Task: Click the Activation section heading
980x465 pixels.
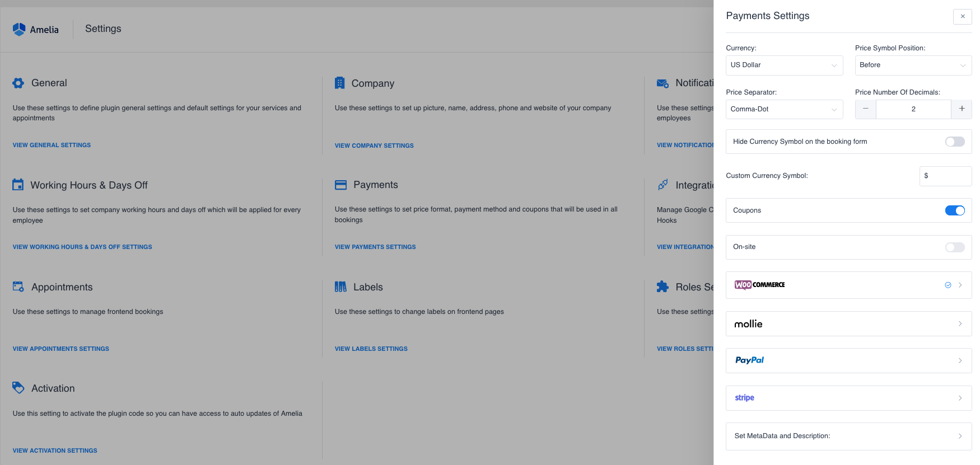Action: tap(53, 388)
